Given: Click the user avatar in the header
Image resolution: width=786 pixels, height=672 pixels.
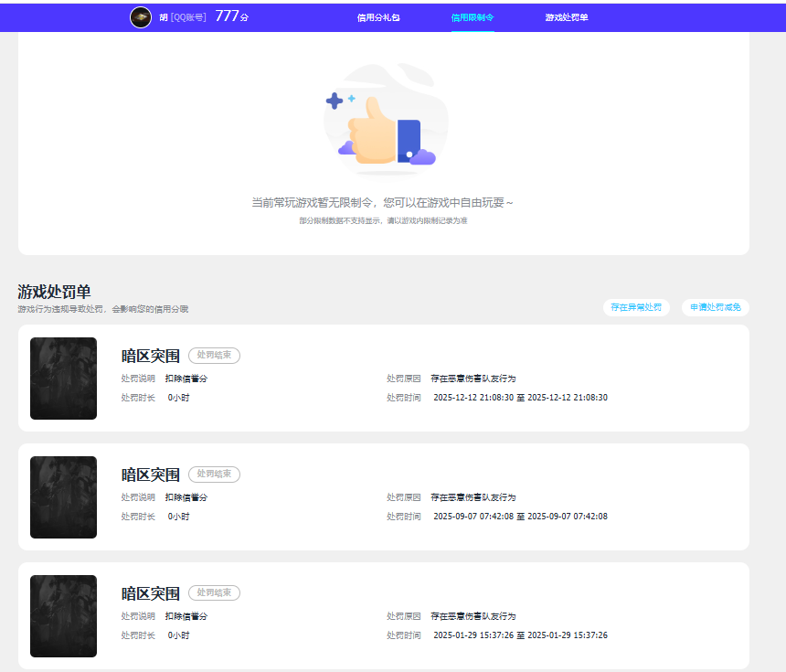Looking at the screenshot, I should (141, 17).
